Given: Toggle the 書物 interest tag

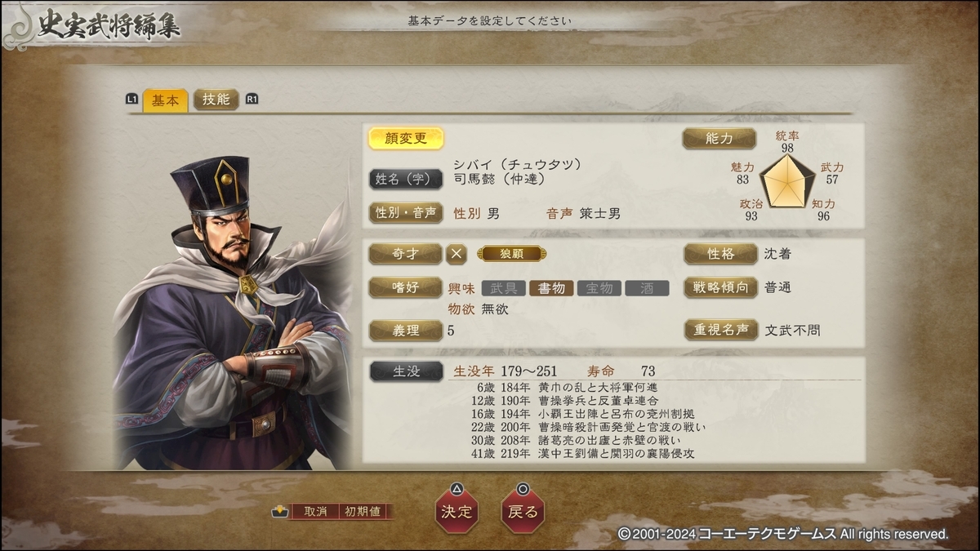Looking at the screenshot, I should coord(551,288).
